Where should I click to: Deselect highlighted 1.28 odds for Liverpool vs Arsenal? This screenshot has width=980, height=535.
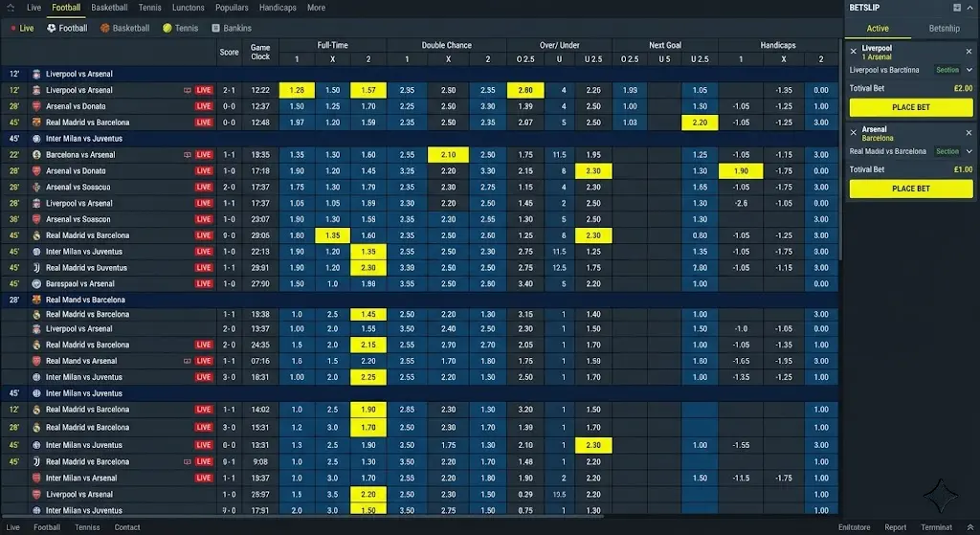[297, 90]
